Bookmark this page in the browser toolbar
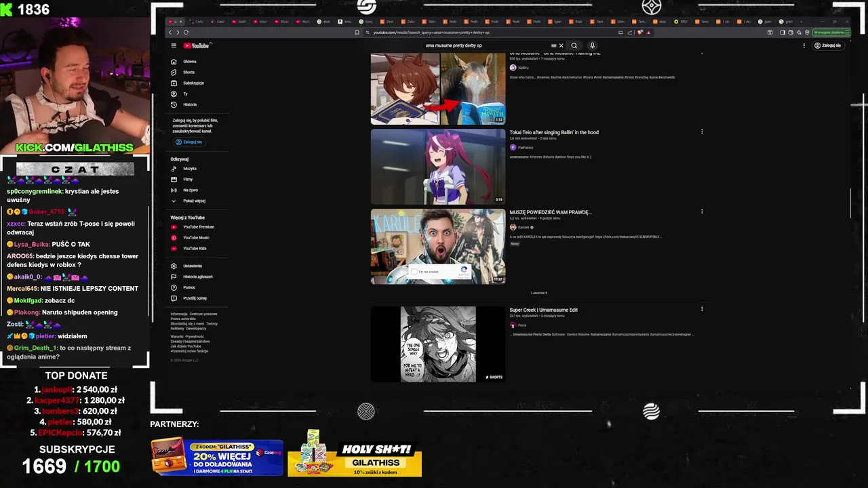868x488 pixels. tap(357, 33)
